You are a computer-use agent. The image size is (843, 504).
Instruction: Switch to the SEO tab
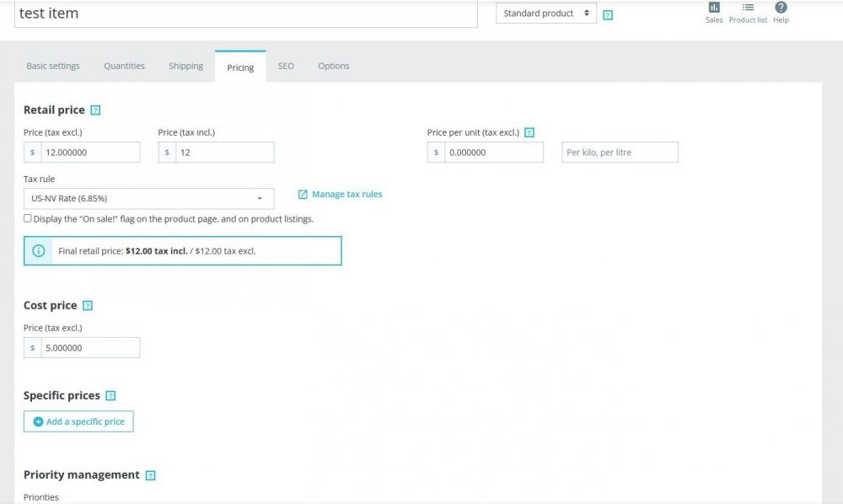pyautogui.click(x=286, y=66)
